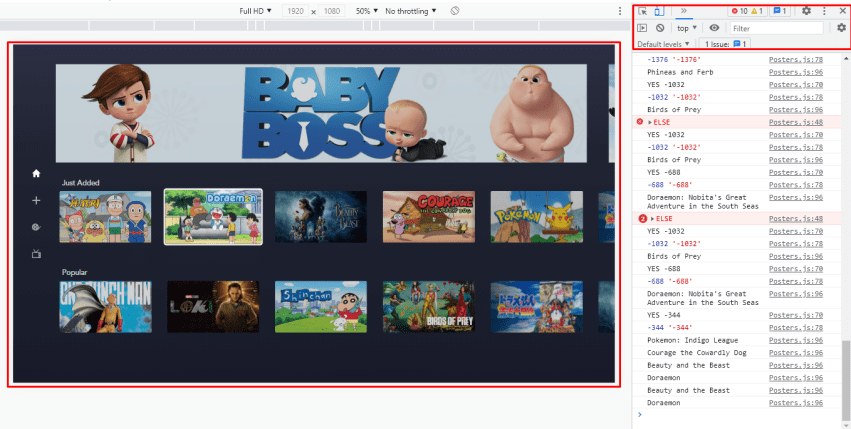Select 'YES -344' console message
The image size is (851, 429).
click(x=664, y=315)
